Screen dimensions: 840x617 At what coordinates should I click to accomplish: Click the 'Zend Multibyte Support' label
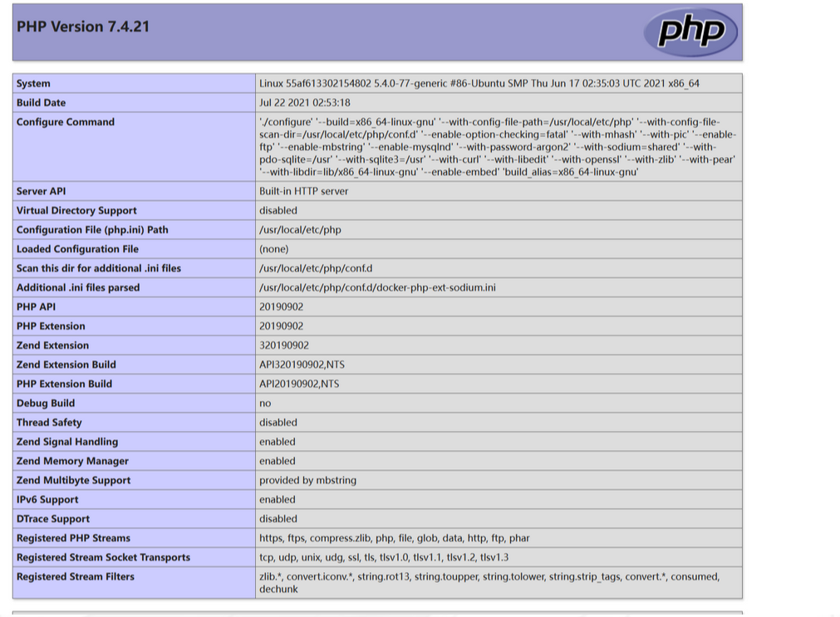click(73, 481)
